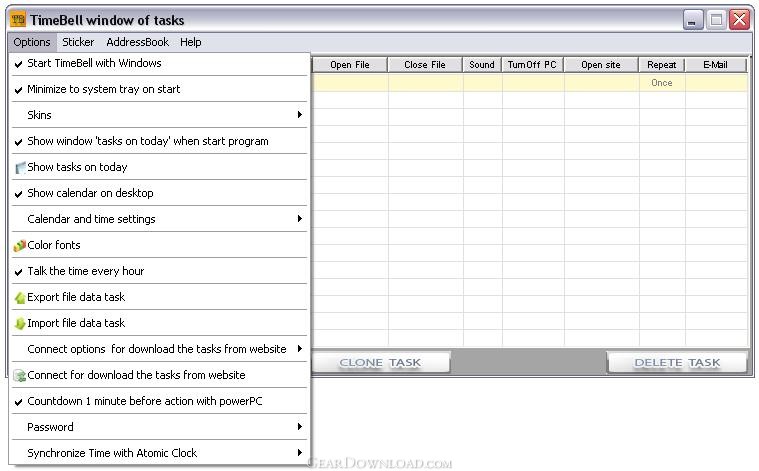Choose Show tasks on today
The image size is (759, 471).
[x=159, y=167]
